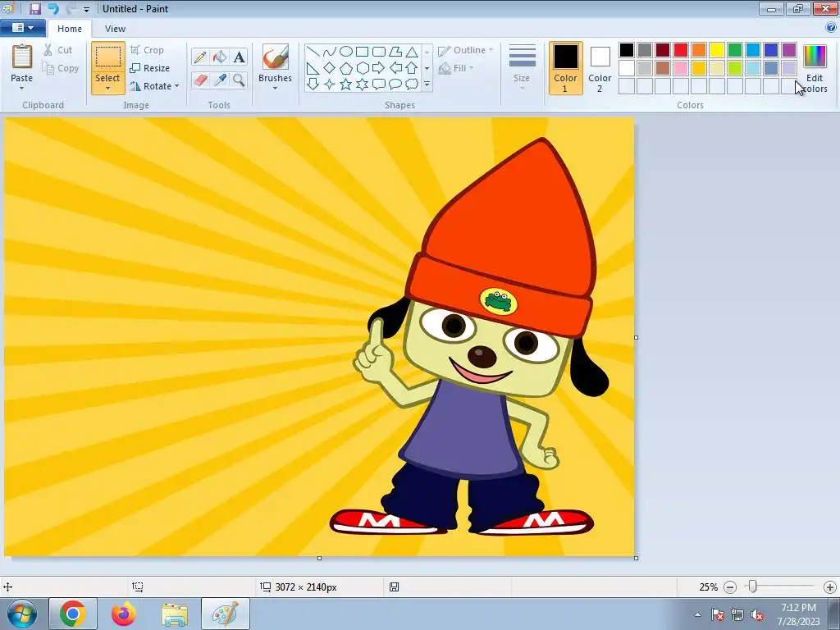
Task: Click the Crop button
Action: coord(147,50)
